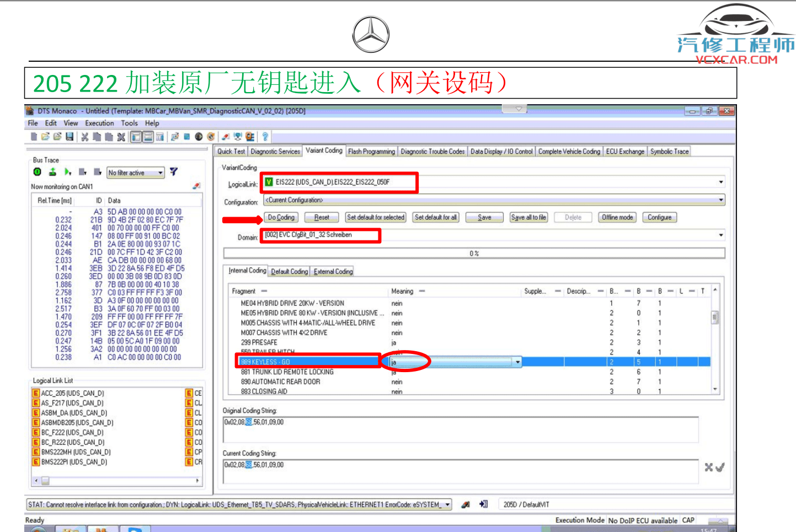Open the Domain selection dropdown
796x532 pixels.
[x=720, y=235]
